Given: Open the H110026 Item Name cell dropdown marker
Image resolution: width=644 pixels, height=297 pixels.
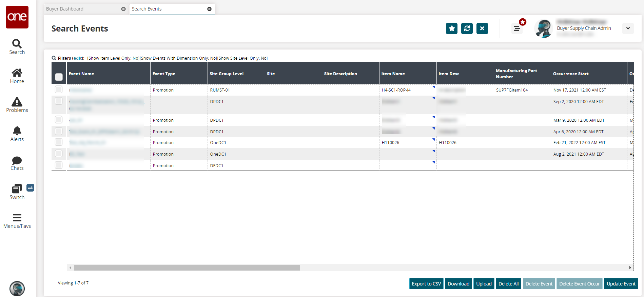Looking at the screenshot, I should (x=433, y=139).
